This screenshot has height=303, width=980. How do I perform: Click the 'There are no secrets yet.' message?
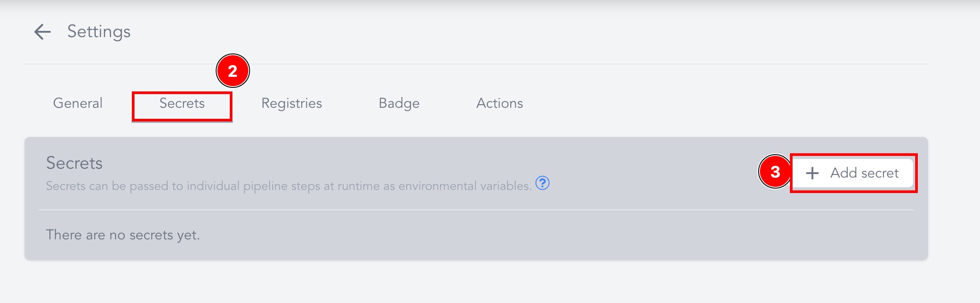(x=123, y=235)
